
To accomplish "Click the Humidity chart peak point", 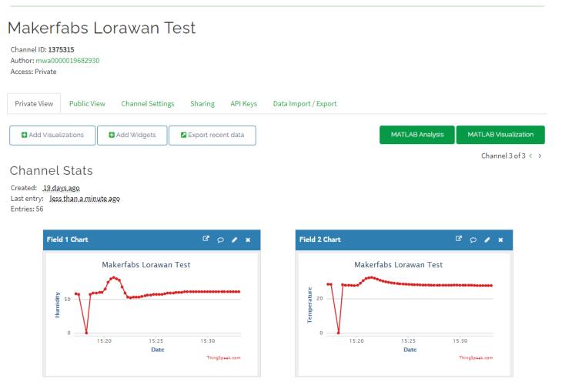I will click(113, 278).
